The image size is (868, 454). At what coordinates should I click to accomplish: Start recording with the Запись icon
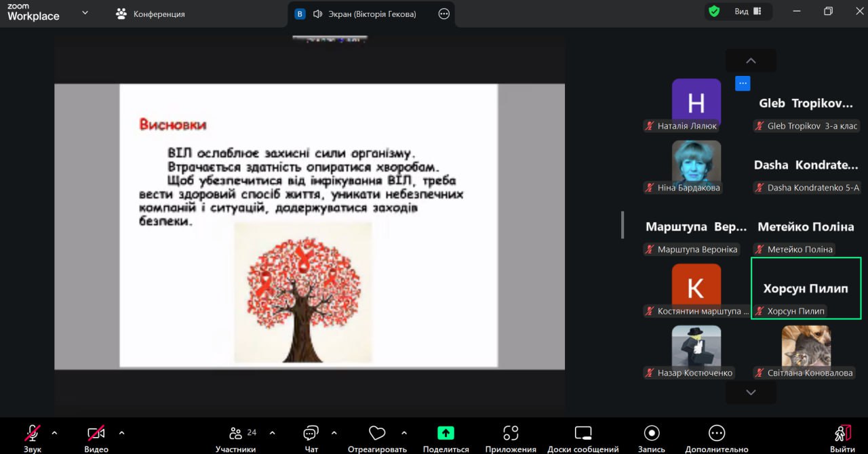[652, 434]
